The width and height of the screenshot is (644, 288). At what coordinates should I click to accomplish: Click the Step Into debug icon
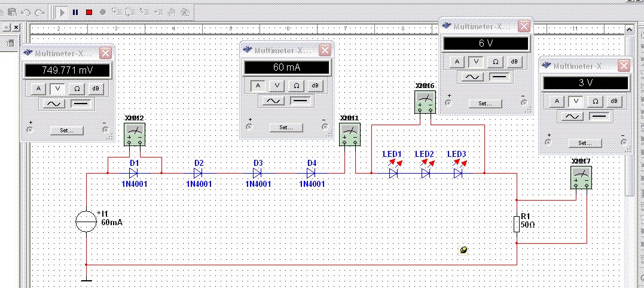coord(116,13)
